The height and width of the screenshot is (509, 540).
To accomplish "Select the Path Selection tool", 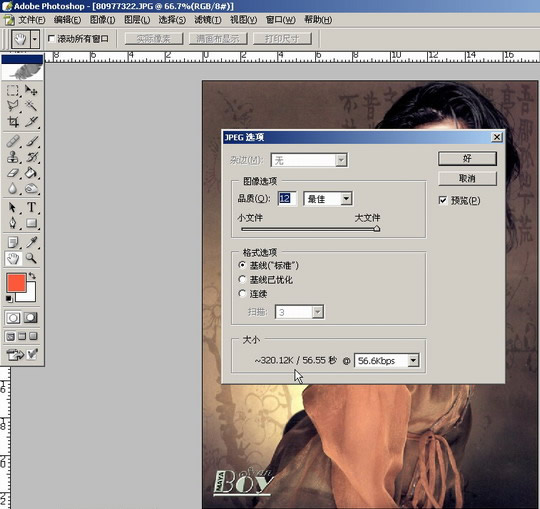I will tap(13, 207).
